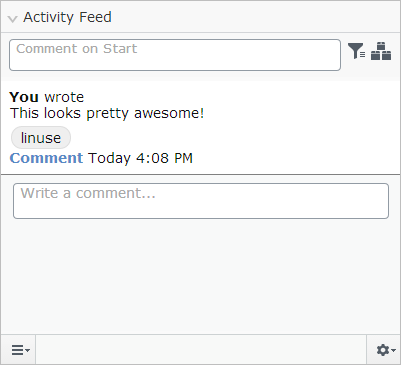Click the Activity Feed header title
Image resolution: width=401 pixels, height=365 pixels.
(67, 17)
